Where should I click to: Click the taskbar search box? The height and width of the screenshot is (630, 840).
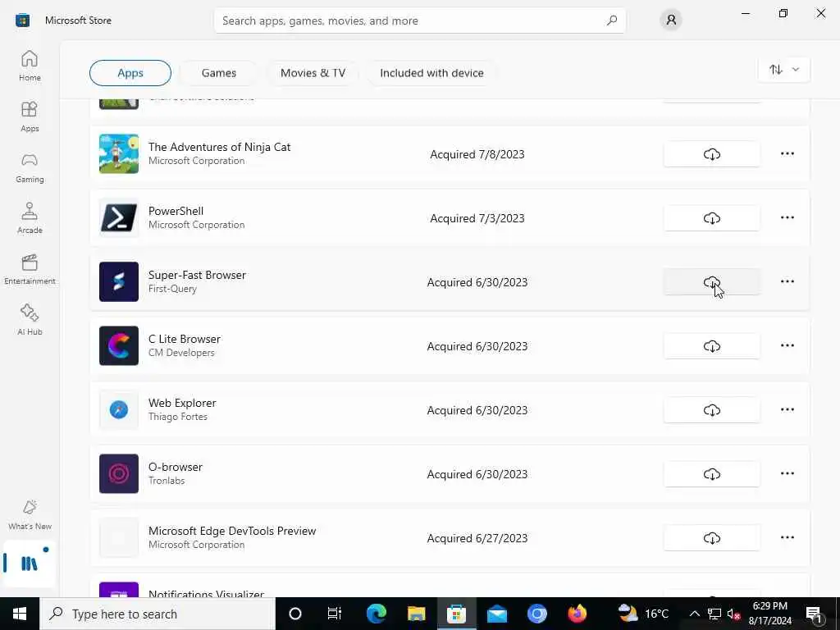[x=157, y=614]
